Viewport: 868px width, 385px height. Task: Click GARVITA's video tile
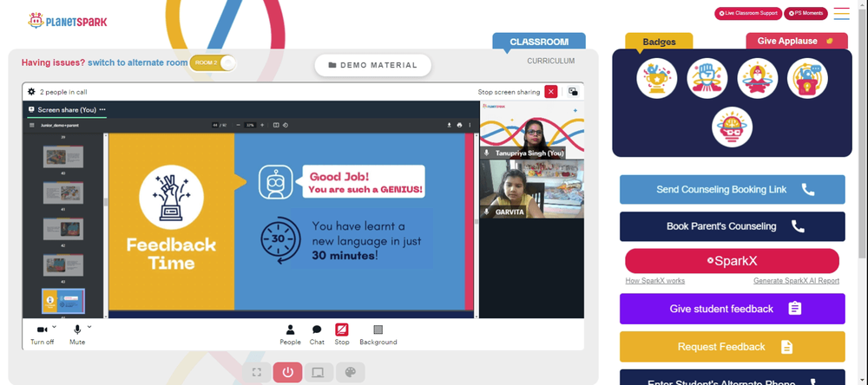click(x=531, y=189)
